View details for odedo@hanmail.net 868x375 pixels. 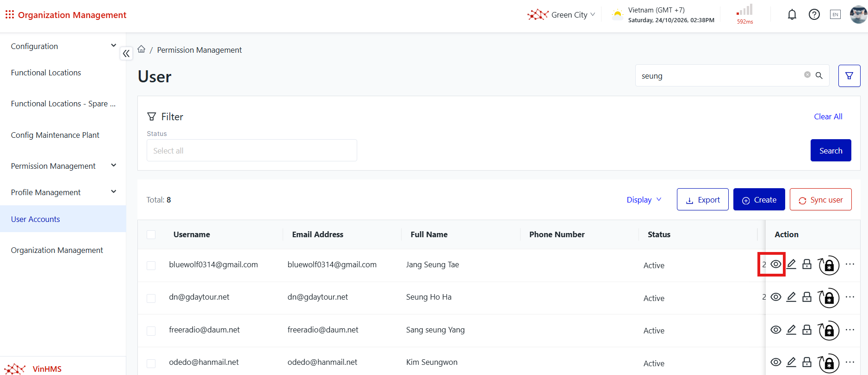pyautogui.click(x=776, y=362)
